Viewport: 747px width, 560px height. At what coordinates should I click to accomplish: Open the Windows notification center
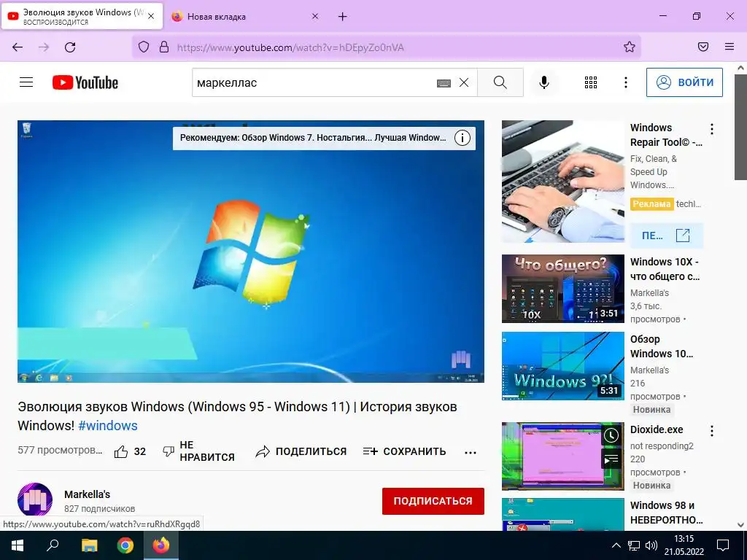pos(723,545)
